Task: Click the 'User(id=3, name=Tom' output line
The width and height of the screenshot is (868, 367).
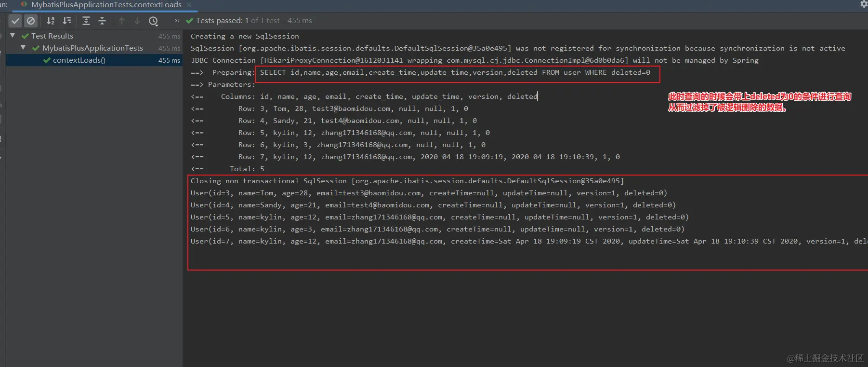Action: coord(429,193)
